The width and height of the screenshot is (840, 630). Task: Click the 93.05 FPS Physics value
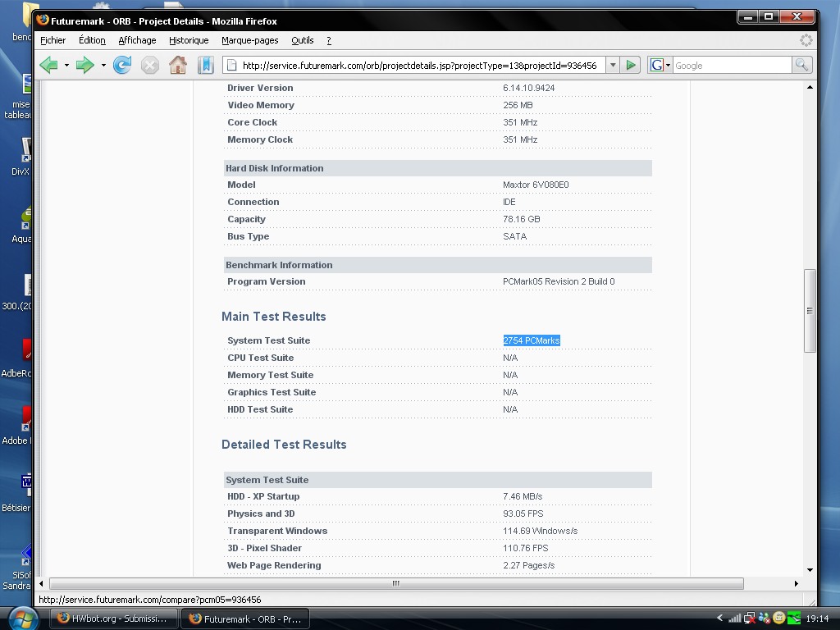523,514
